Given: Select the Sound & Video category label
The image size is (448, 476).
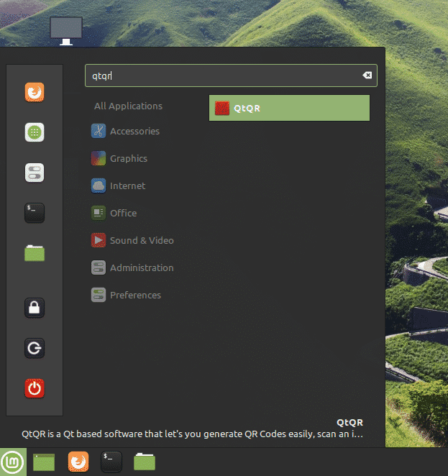Looking at the screenshot, I should (x=142, y=240).
